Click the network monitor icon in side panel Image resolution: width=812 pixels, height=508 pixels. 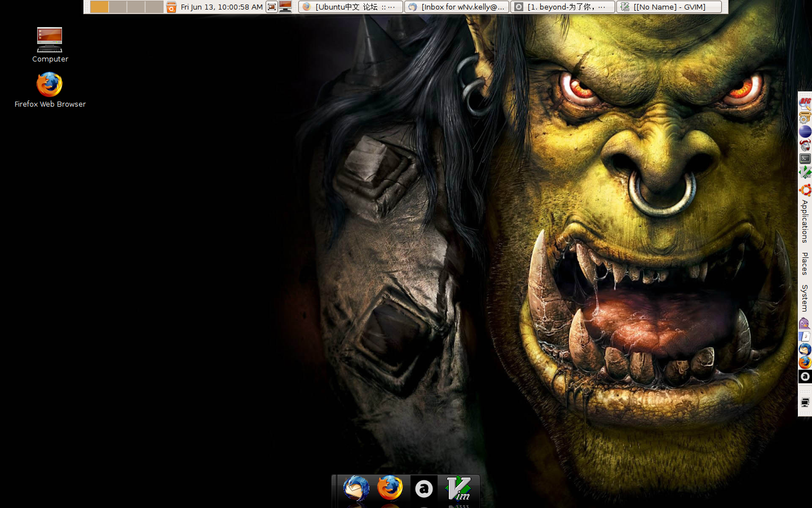805,402
